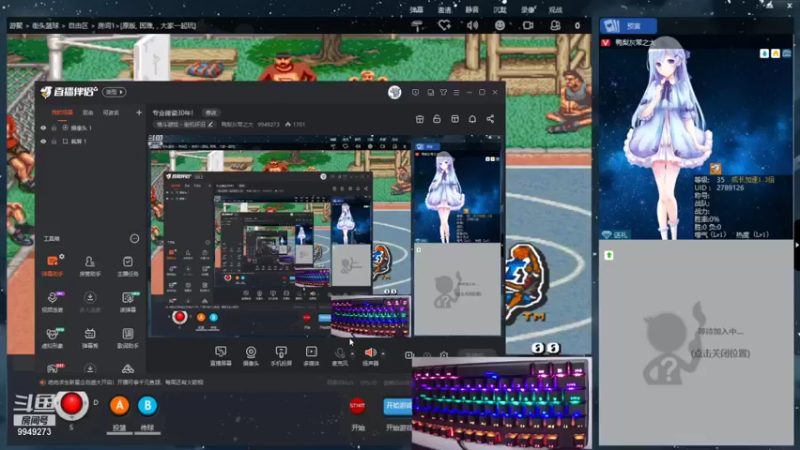800x450 pixels.
Task: Expand the speaker options arrow
Action: pyautogui.click(x=383, y=353)
